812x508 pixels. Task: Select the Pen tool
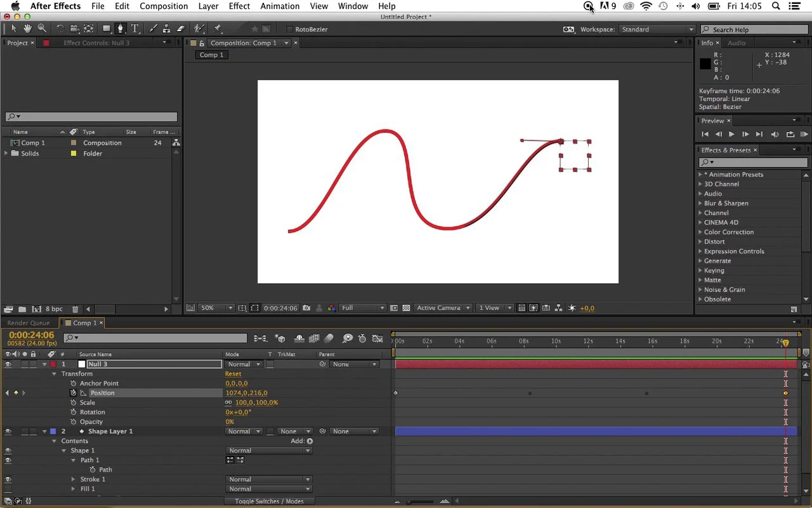(120, 29)
